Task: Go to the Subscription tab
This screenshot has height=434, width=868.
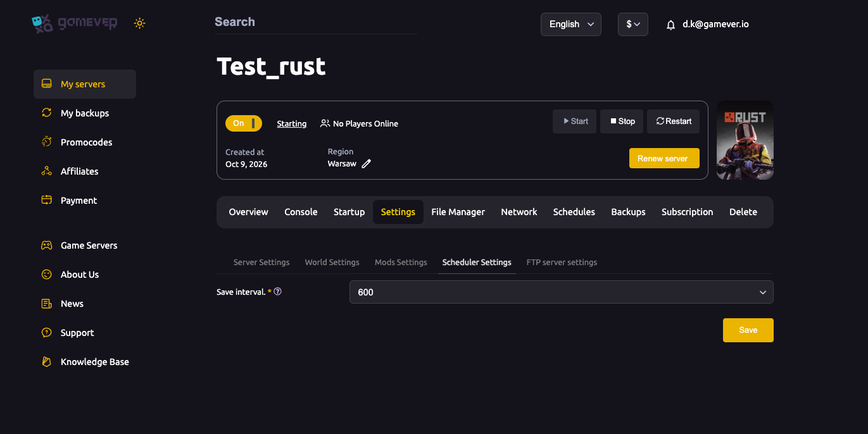Action: pos(688,212)
